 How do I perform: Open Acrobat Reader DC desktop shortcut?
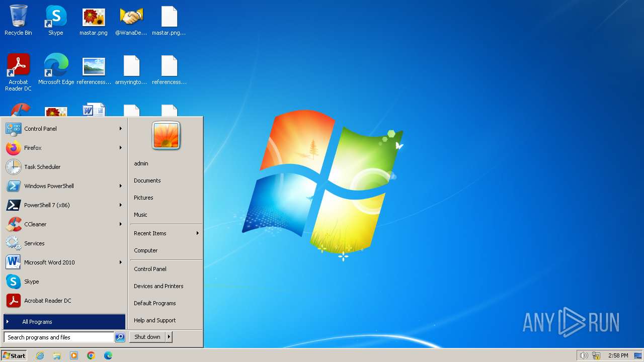tap(18, 72)
